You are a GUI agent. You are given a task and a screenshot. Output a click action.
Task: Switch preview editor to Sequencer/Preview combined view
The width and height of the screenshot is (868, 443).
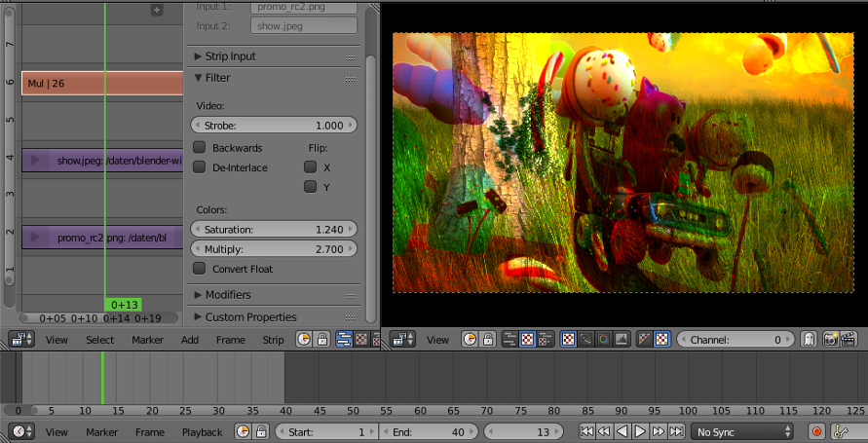pyautogui.click(x=546, y=340)
